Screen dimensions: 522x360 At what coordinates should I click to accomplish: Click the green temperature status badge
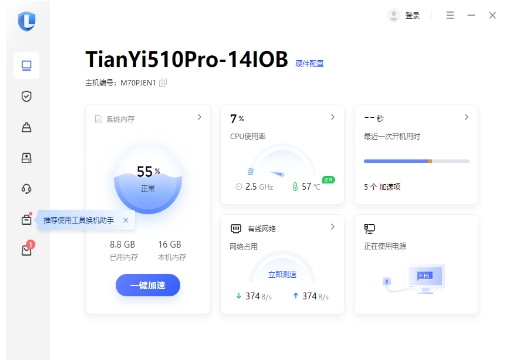[328, 180]
